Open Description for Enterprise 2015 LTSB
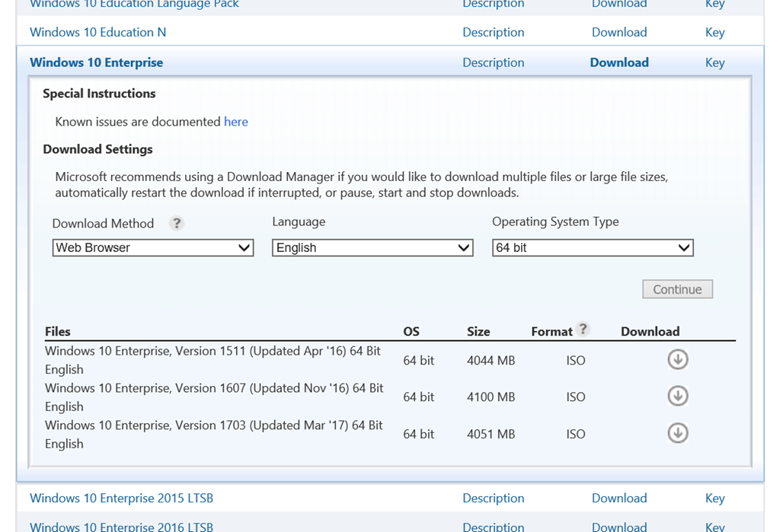 click(x=493, y=499)
